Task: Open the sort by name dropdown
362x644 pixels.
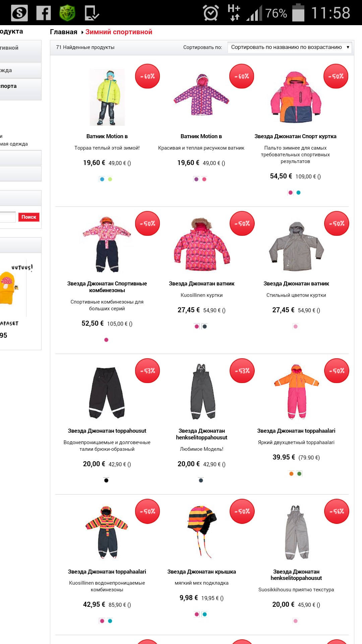Action: point(290,47)
